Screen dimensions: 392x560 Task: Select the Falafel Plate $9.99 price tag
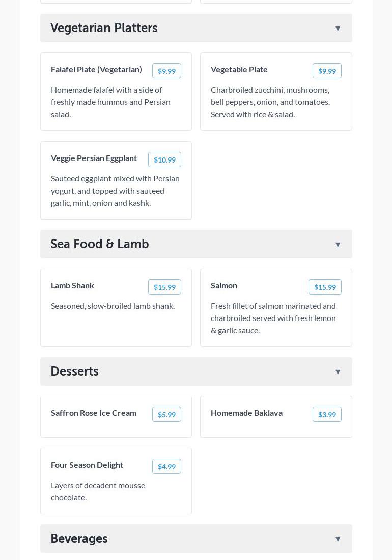166,71
